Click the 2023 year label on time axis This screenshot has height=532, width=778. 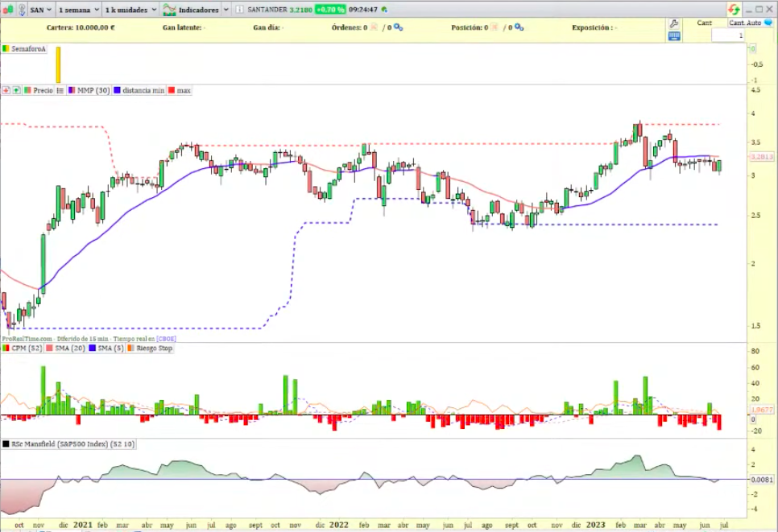pos(595,525)
